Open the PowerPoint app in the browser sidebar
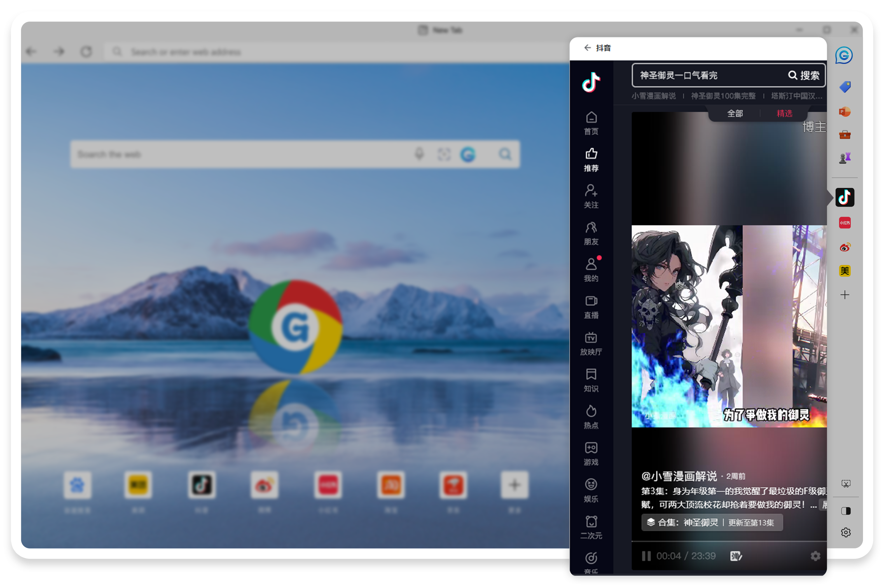Viewport: 884px width, 588px height. coord(845,112)
